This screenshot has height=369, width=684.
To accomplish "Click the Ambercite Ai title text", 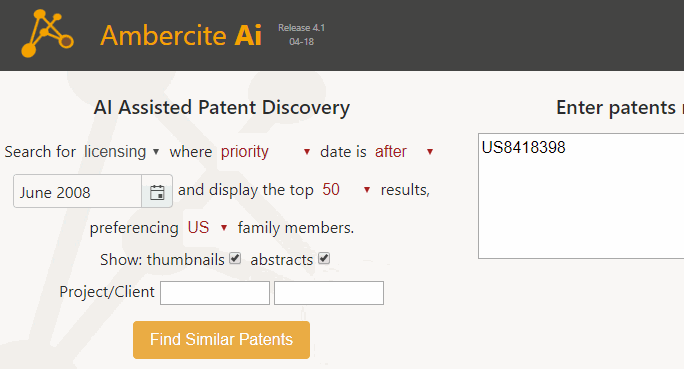I will (x=181, y=35).
